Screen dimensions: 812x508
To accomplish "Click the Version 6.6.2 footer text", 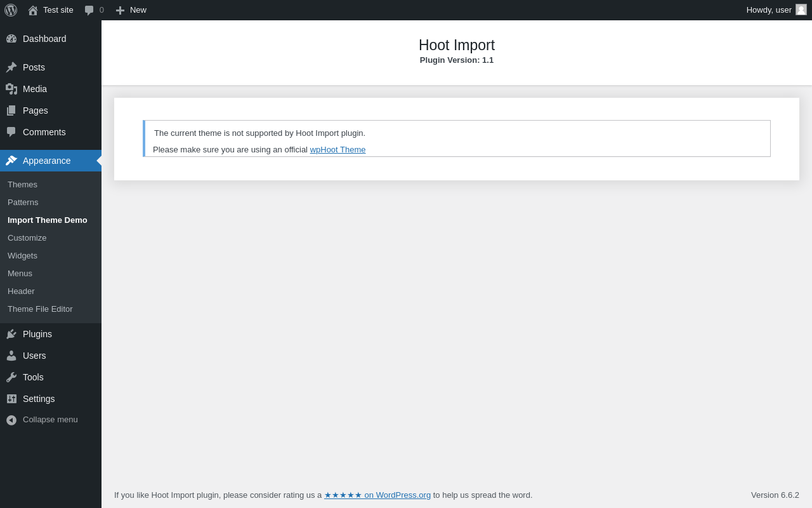I will point(775,495).
